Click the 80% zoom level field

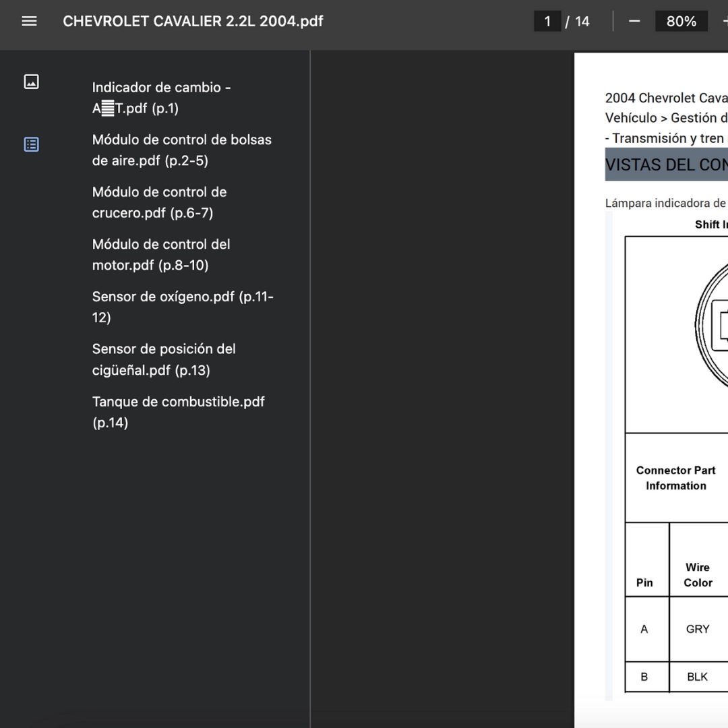click(681, 22)
